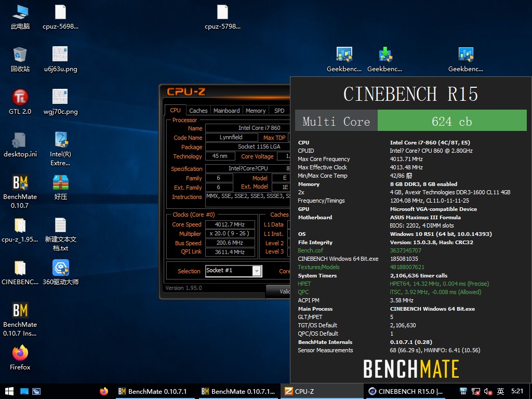Click the QPI Link value 3611.4 MHz
This screenshot has height=399, width=532.
tap(230, 252)
